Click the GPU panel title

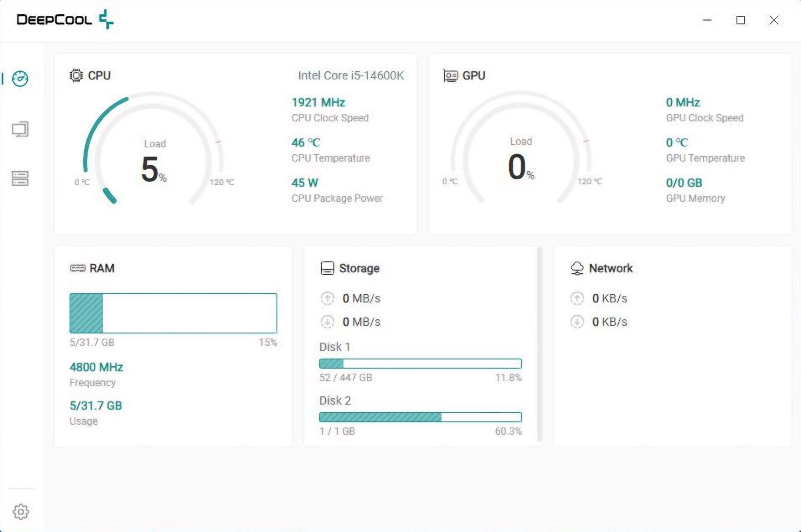point(474,76)
